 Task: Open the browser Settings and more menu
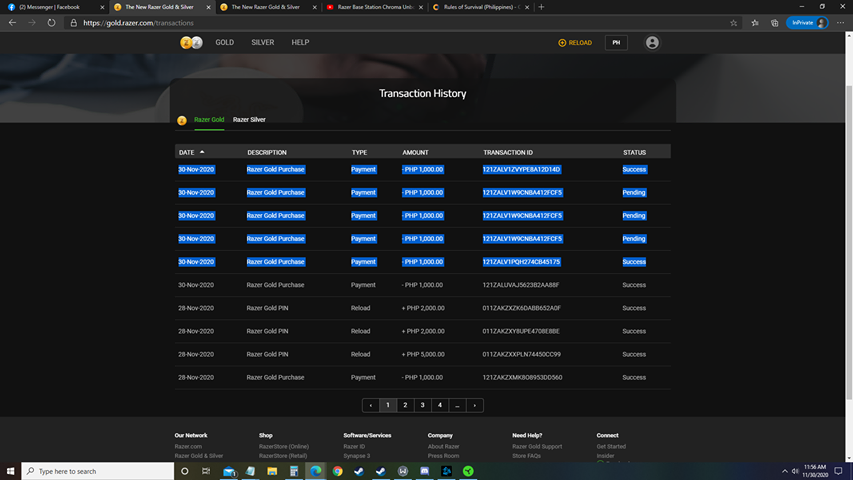[x=840, y=23]
